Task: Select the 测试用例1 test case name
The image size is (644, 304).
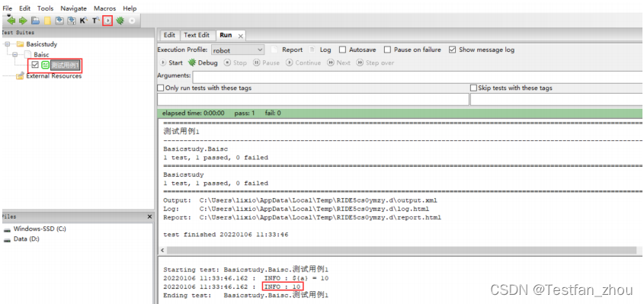Action: pos(66,65)
